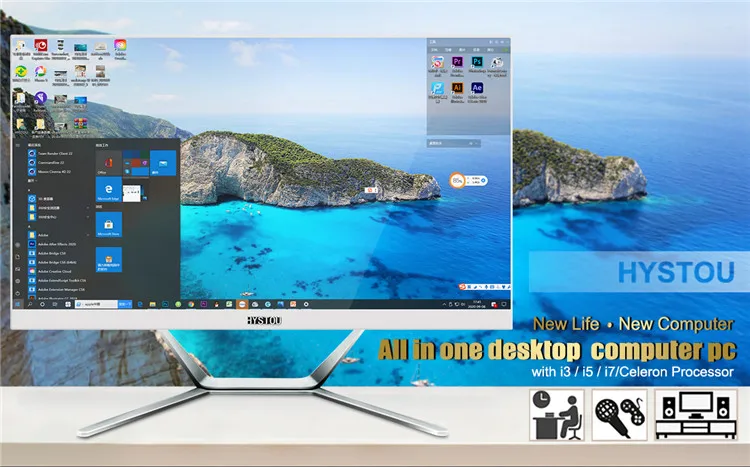This screenshot has width=750, height=467.
Task: Click the taskbar search input box
Action: pos(96,304)
